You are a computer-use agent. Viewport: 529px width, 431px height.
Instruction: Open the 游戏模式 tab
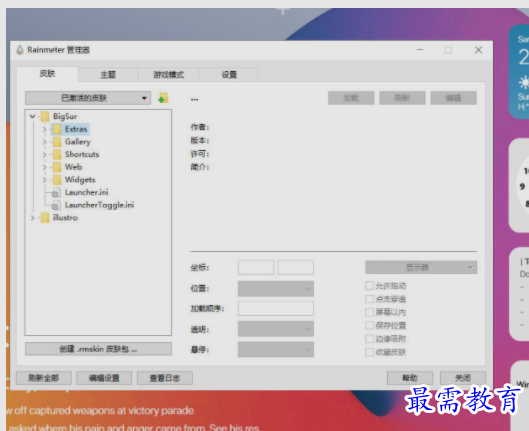point(168,75)
